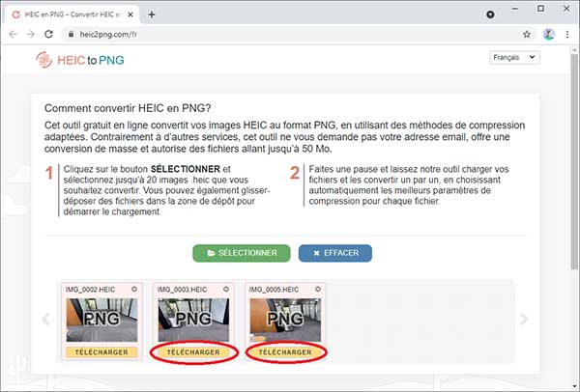The height and width of the screenshot is (392, 580).
Task: Click the IMG_0002.HEIC PNG thumbnail
Action: (101, 320)
